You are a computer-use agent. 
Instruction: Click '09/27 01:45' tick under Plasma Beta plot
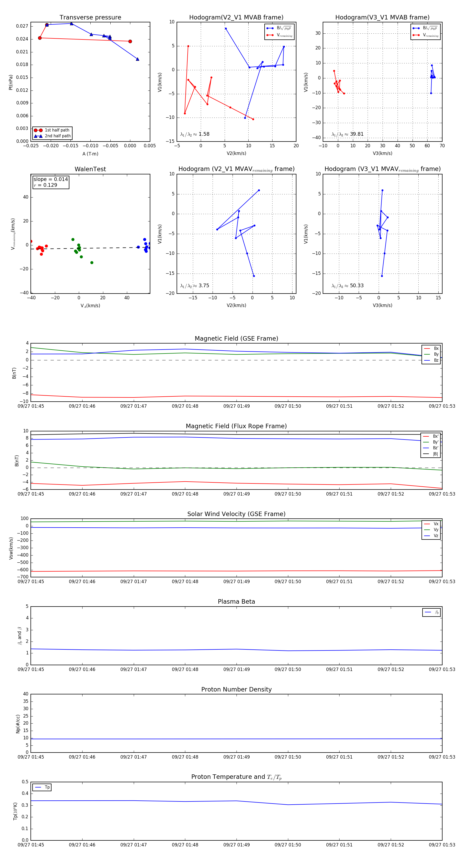31,669
